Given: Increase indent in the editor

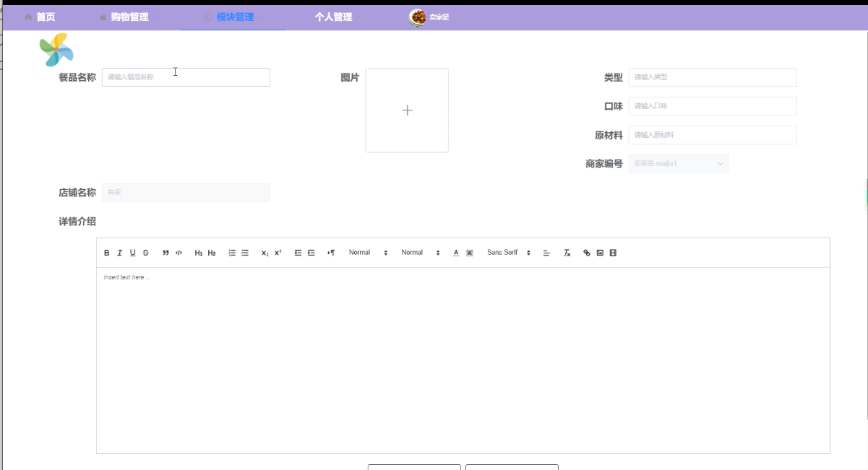Looking at the screenshot, I should [311, 253].
